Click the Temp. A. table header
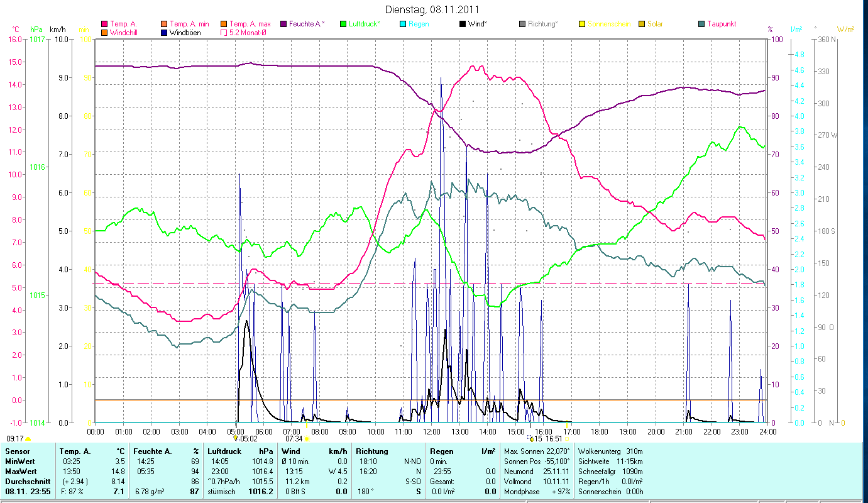Image resolution: width=868 pixels, height=503 pixels. [75, 451]
